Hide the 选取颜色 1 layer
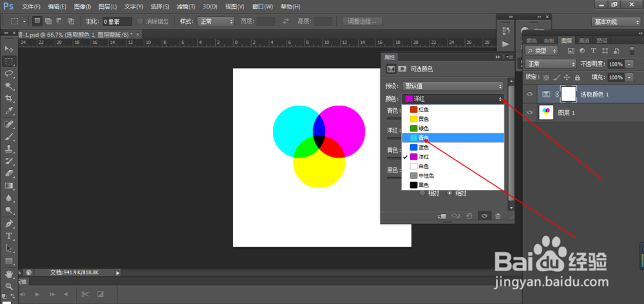Image resolution: width=644 pixels, height=304 pixels. (530, 95)
